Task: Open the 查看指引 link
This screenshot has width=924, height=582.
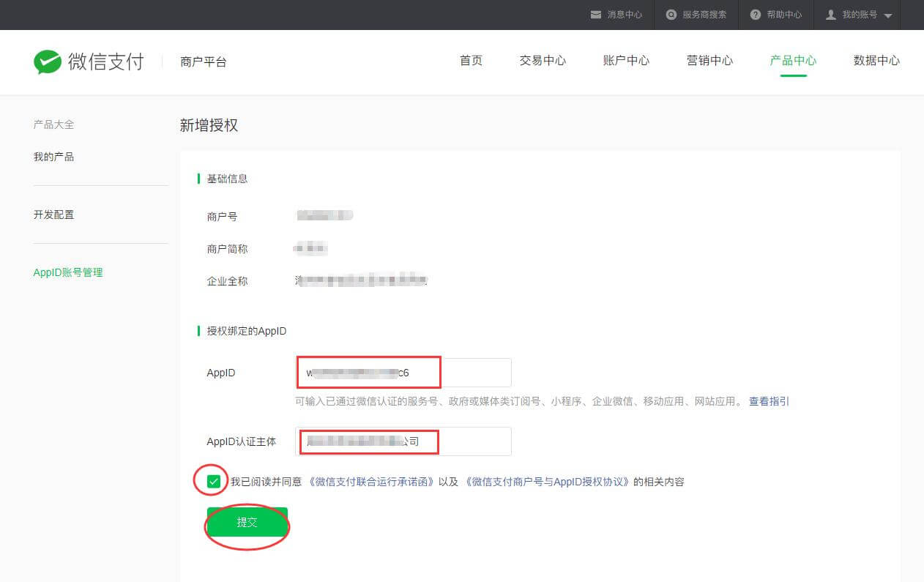Action: [769, 401]
